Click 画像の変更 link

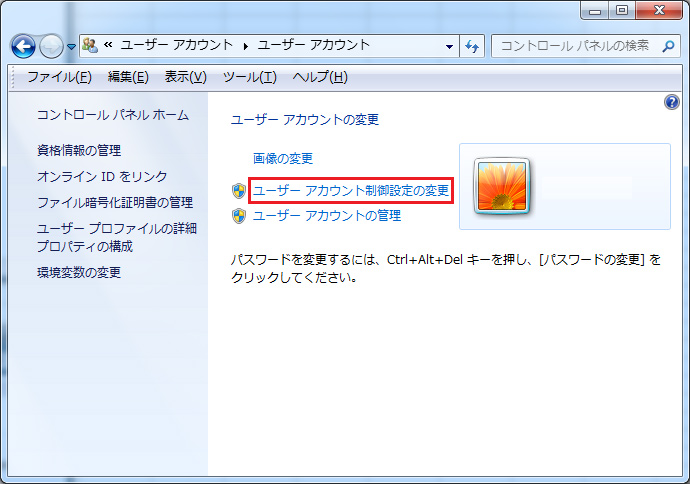click(x=283, y=158)
